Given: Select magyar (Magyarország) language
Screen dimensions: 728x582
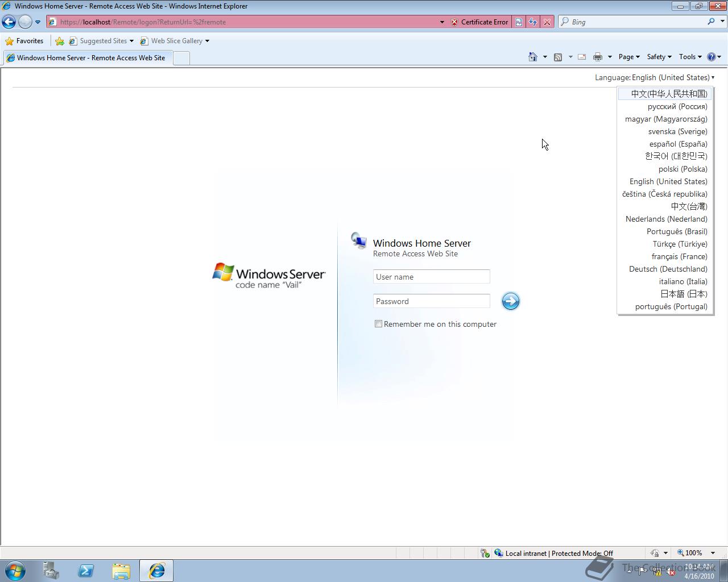Looking at the screenshot, I should (x=665, y=119).
